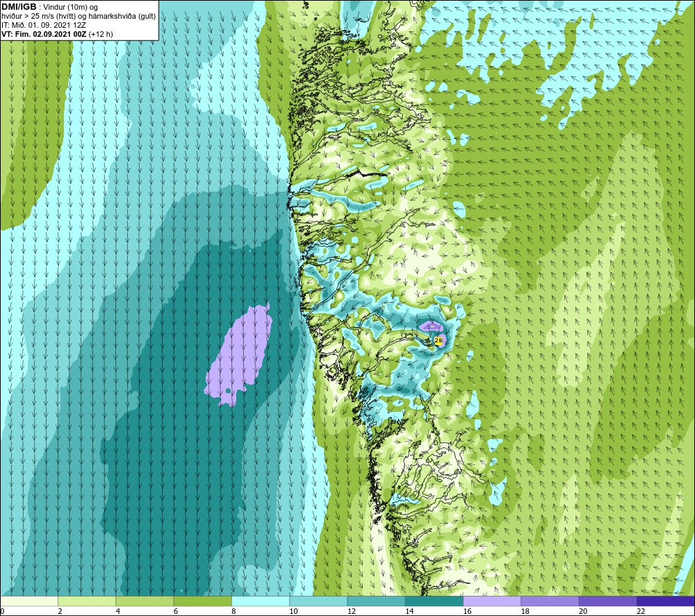The image size is (695, 616).
Task: Click the large offshore purple wind-maximum patch
Action: pyautogui.click(x=242, y=354)
